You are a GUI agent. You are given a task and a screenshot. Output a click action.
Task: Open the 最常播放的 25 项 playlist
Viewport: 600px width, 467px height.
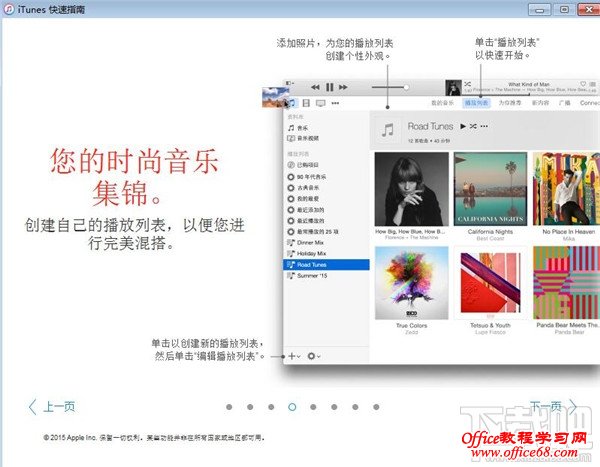click(313, 232)
